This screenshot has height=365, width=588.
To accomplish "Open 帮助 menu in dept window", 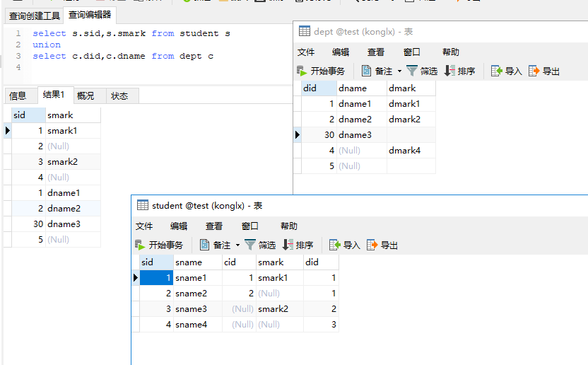I will (x=450, y=52).
